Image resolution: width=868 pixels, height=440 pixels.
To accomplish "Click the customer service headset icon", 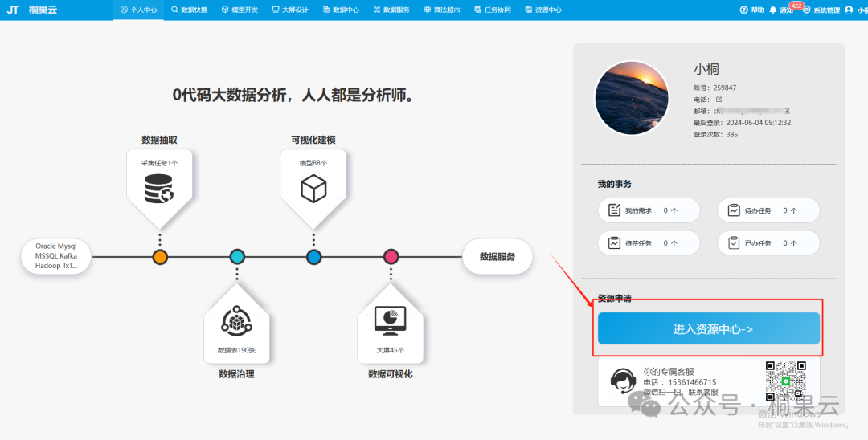I will 622,381.
